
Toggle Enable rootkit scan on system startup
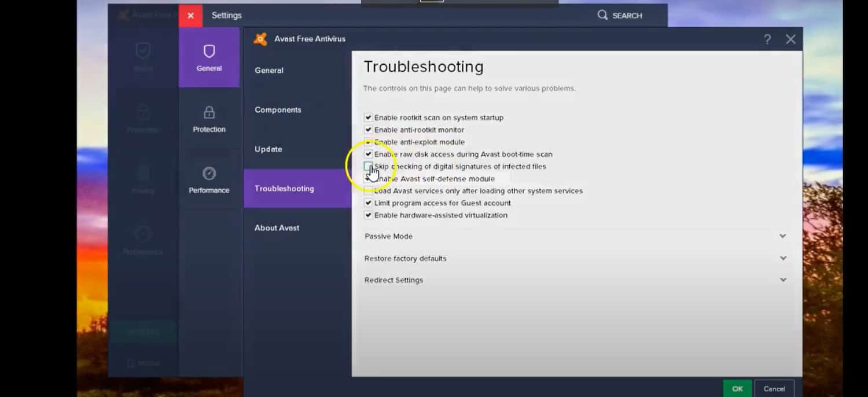point(368,117)
